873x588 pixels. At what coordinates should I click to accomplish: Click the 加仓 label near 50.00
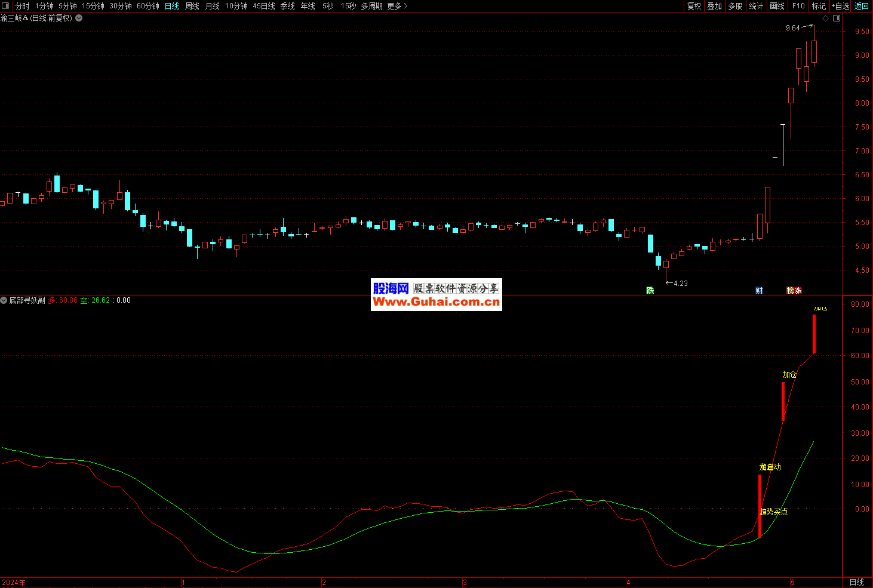coord(789,374)
